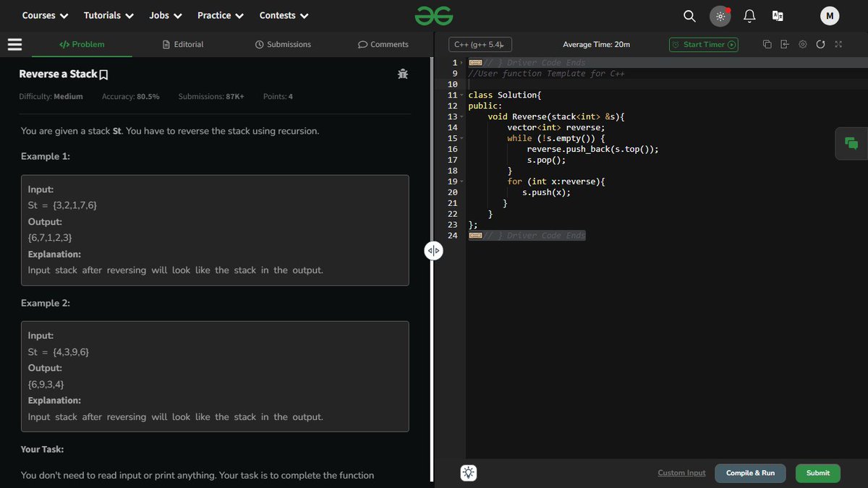The height and width of the screenshot is (488, 868).
Task: Copy code with the copy icon
Action: (x=767, y=45)
